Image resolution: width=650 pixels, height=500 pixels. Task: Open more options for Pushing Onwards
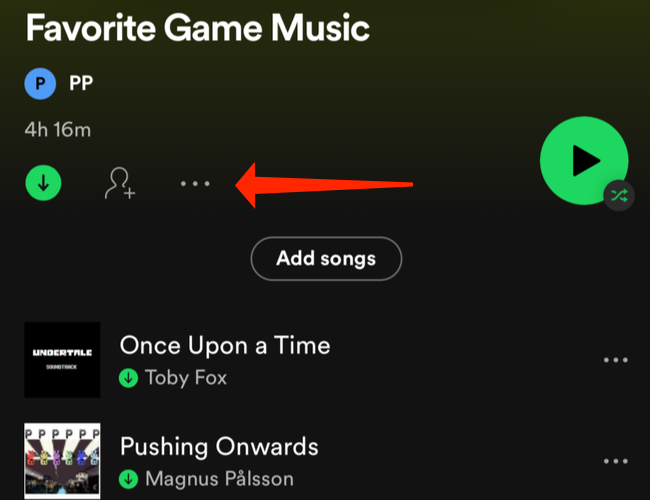point(615,461)
